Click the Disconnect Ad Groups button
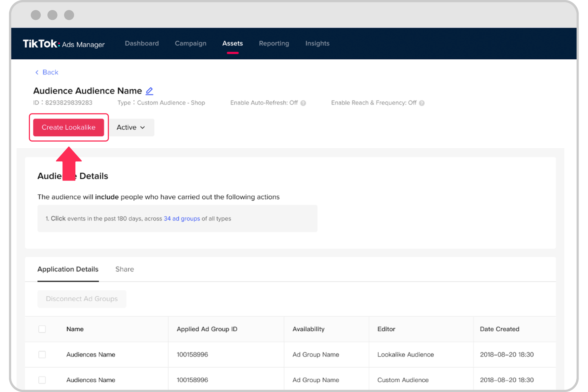This screenshot has width=588, height=392. pos(81,299)
